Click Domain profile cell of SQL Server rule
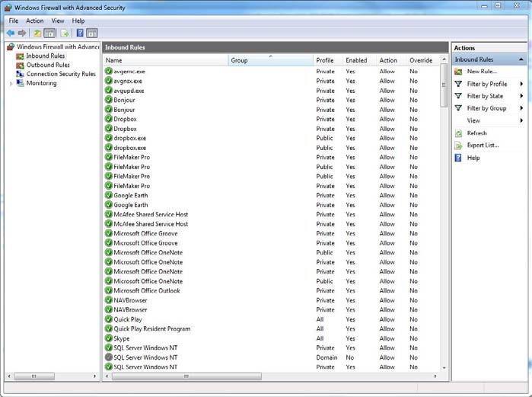This screenshot has width=532, height=397. [x=327, y=357]
